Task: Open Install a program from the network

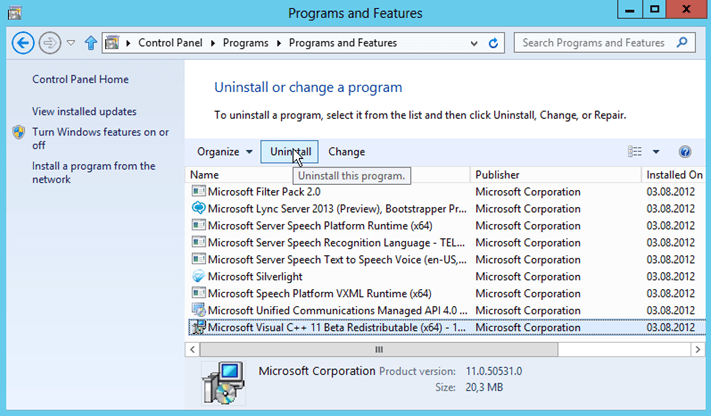Action: (x=93, y=172)
